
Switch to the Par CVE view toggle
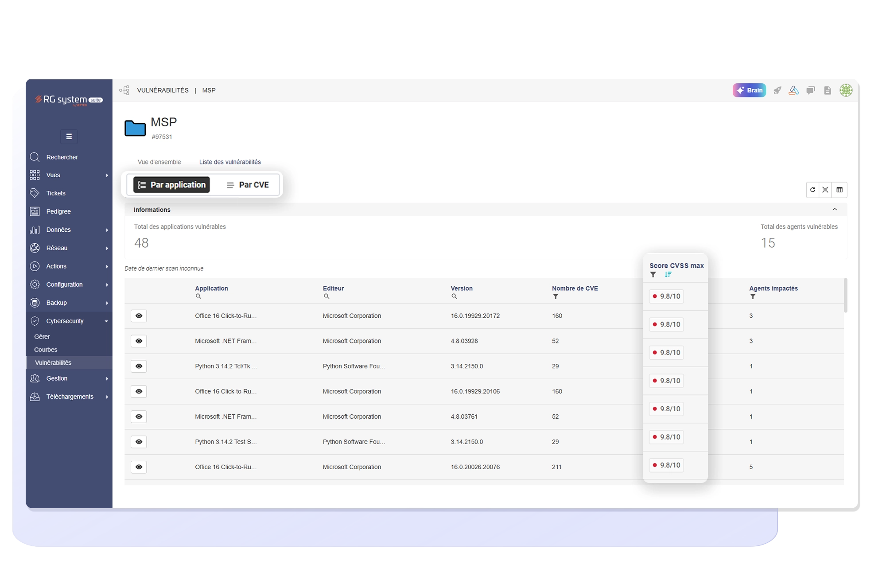point(248,185)
